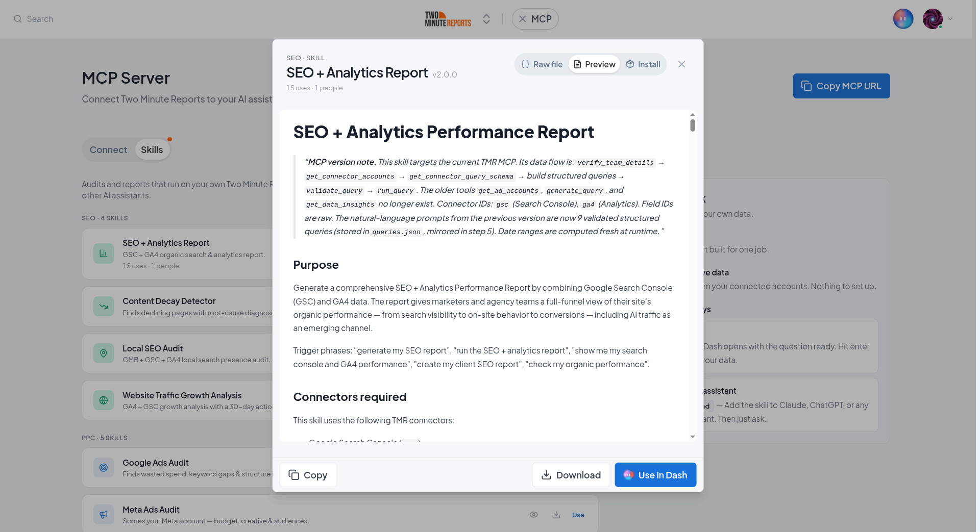Open SEO + Analytics Report list title

pyautogui.click(x=166, y=243)
